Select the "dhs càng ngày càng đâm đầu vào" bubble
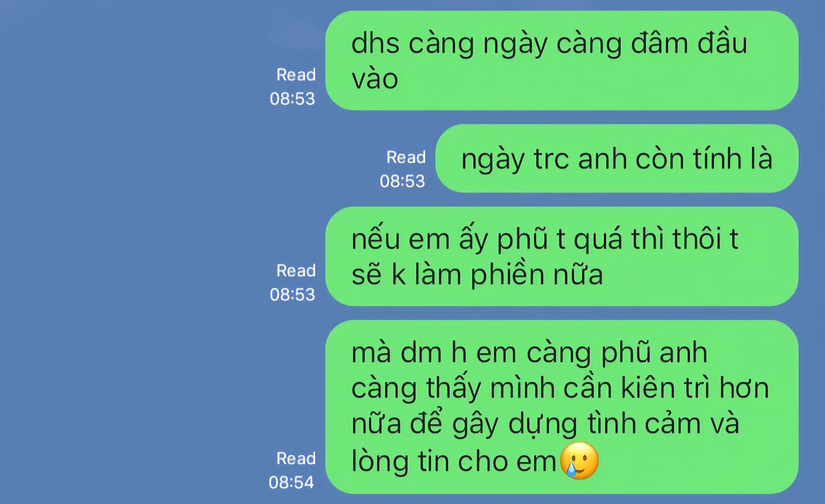The width and height of the screenshot is (825, 504). tap(562, 61)
